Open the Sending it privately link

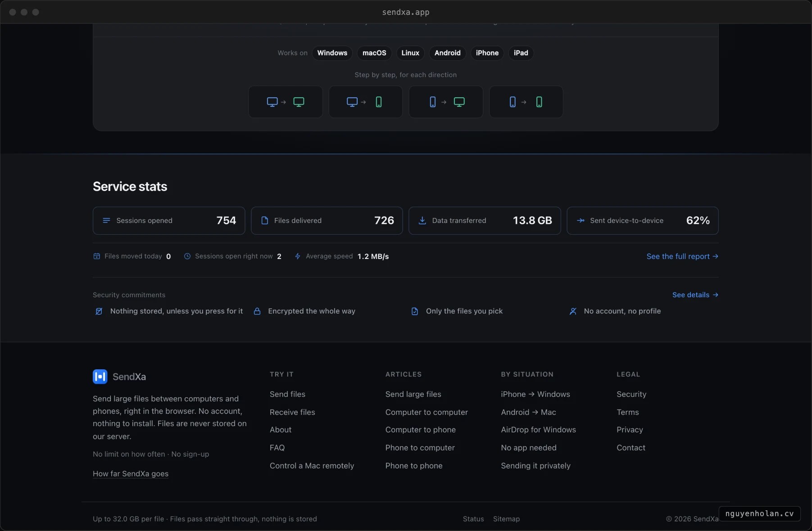tap(535, 466)
